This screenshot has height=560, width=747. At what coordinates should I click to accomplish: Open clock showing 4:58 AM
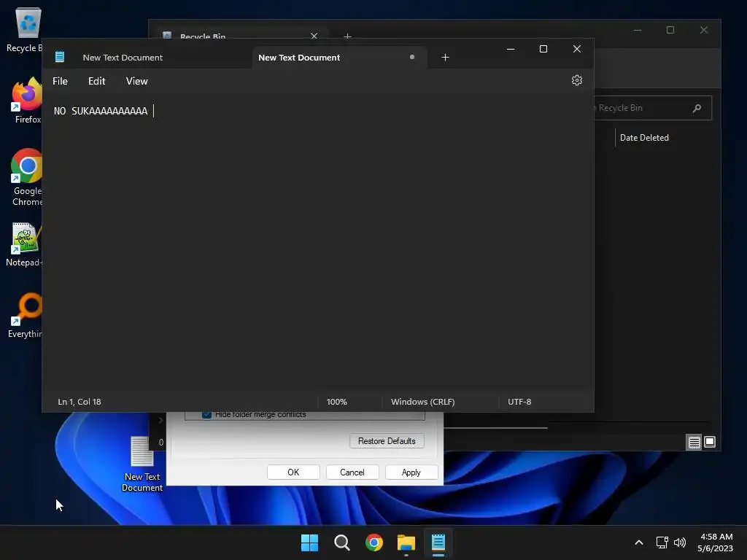tap(715, 542)
